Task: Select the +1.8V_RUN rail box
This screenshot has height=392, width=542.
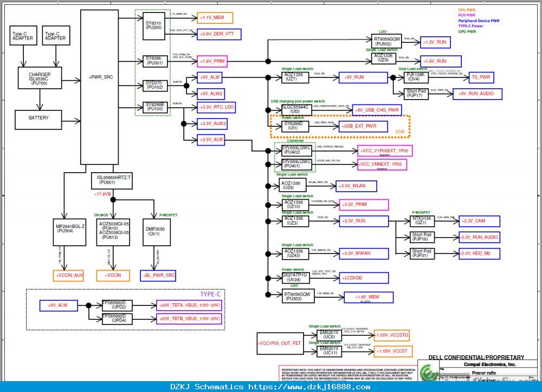Action: (441, 61)
